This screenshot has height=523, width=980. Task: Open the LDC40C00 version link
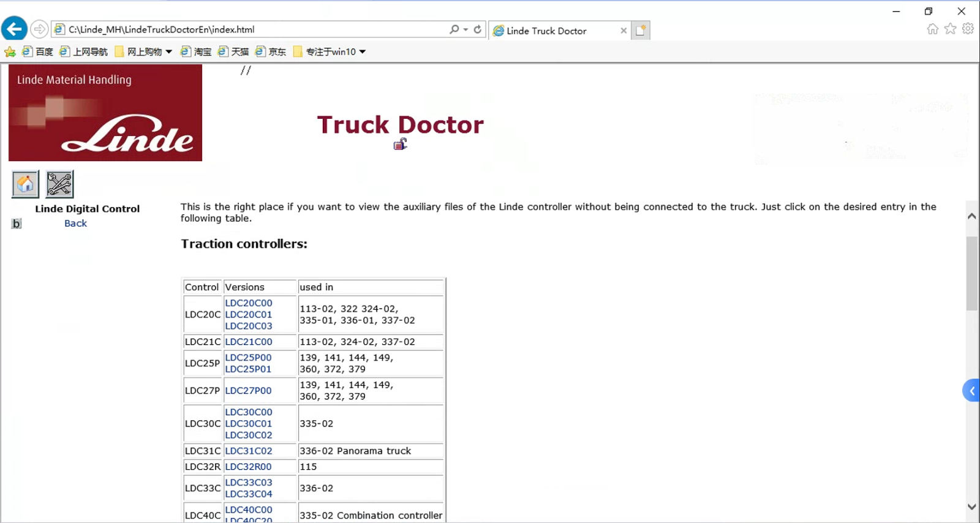click(x=249, y=510)
